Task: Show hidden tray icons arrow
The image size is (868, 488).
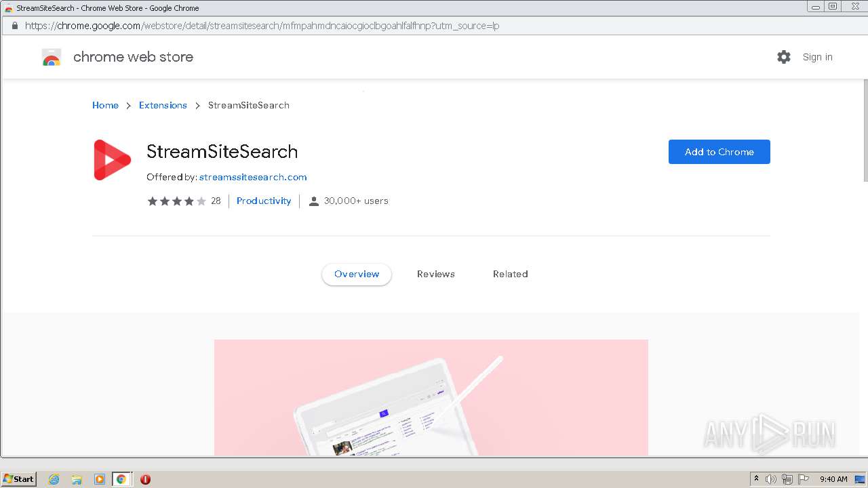Action: click(x=757, y=479)
